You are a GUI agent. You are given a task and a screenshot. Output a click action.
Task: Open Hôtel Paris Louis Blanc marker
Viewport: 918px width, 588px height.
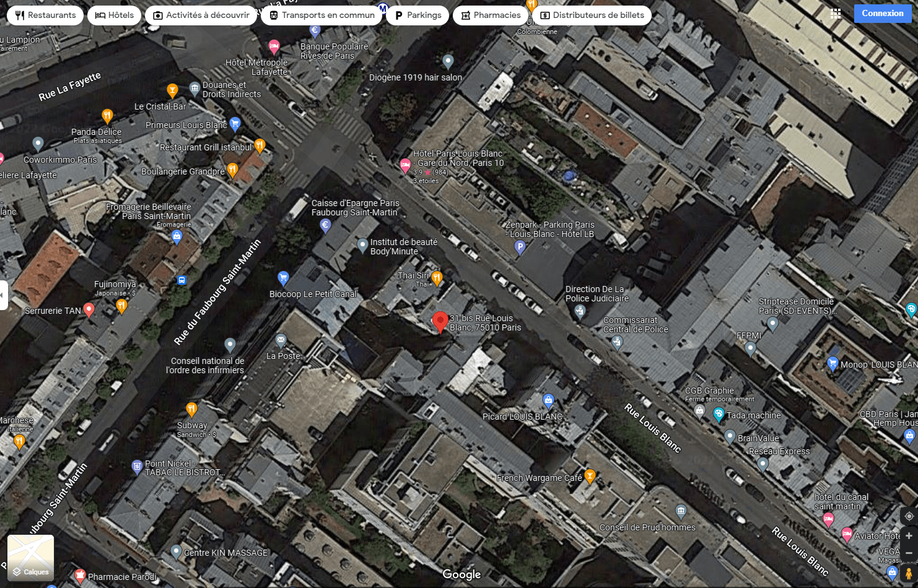[405, 165]
